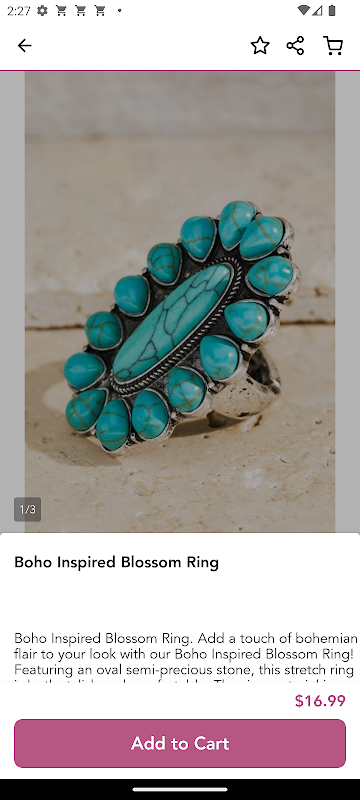
Task: Click the Wi-Fi signal status icon
Action: tap(304, 10)
